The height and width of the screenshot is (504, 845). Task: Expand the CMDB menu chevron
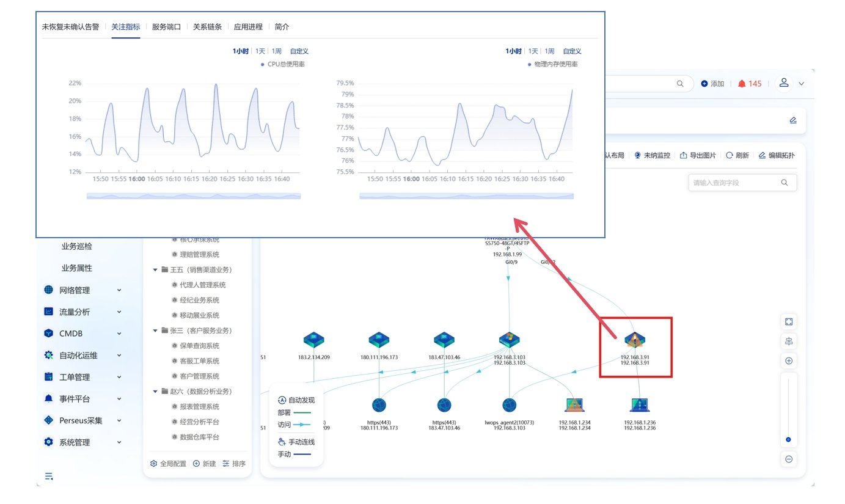pyautogui.click(x=119, y=334)
